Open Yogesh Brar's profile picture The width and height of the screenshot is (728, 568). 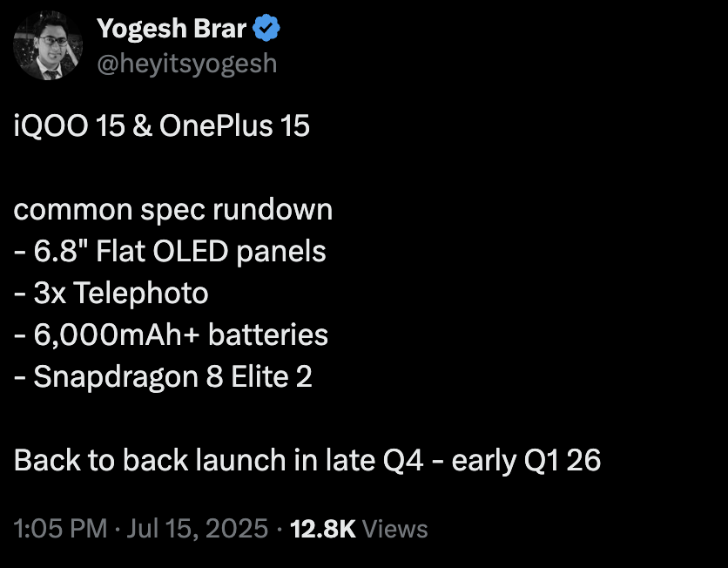click(49, 45)
